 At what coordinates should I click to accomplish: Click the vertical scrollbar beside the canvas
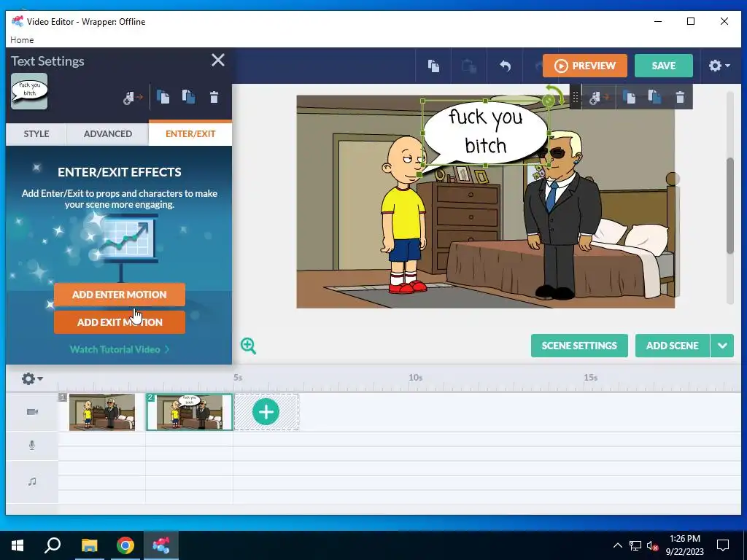click(x=729, y=206)
